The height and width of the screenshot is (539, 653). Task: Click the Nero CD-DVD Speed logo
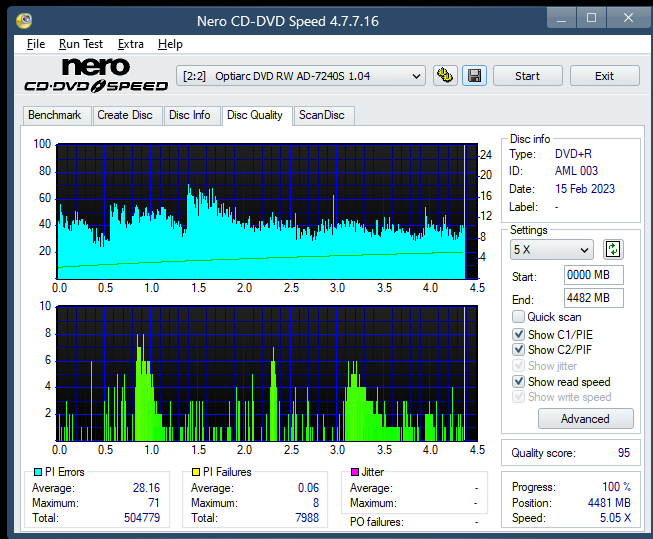point(96,75)
